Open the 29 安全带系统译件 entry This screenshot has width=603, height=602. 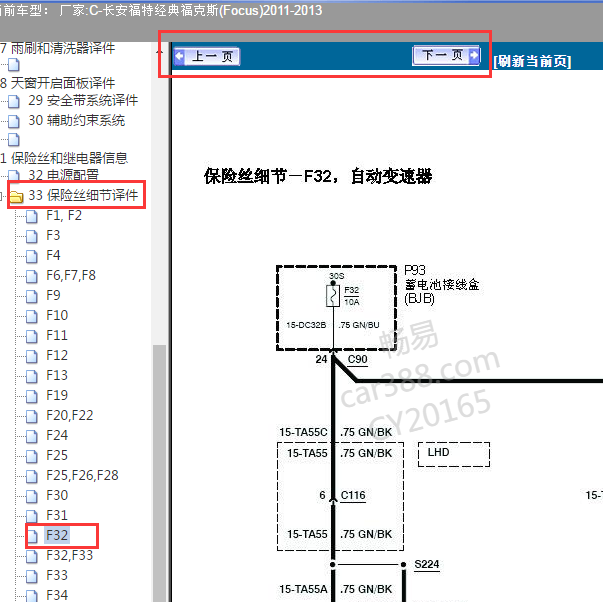pyautogui.click(x=83, y=101)
